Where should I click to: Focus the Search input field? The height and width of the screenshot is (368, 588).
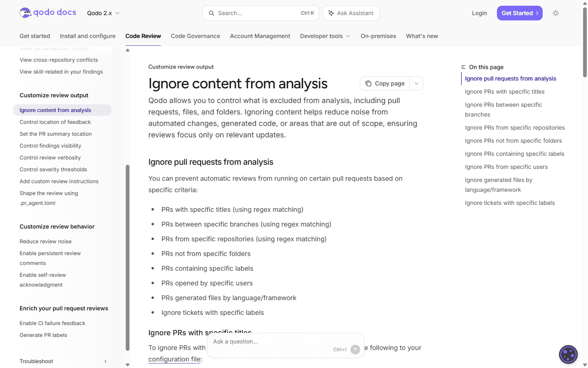click(261, 13)
